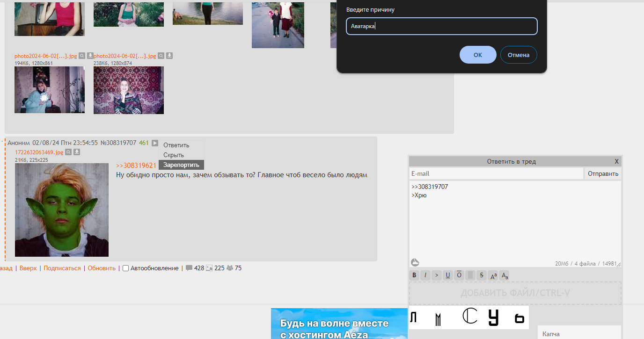This screenshot has height=339, width=644.
Task: Apply overline formatting in reply form
Action: click(459, 275)
